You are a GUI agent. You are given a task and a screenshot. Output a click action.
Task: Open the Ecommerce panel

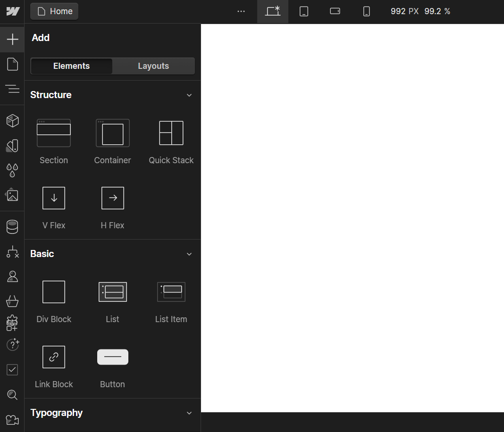pyautogui.click(x=12, y=301)
